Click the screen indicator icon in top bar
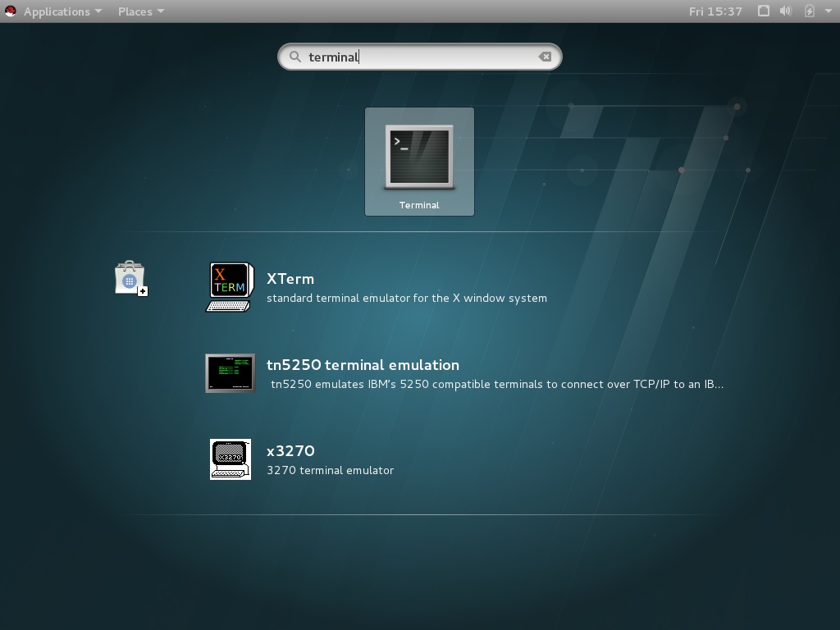Viewport: 840px width, 630px height. tap(764, 11)
